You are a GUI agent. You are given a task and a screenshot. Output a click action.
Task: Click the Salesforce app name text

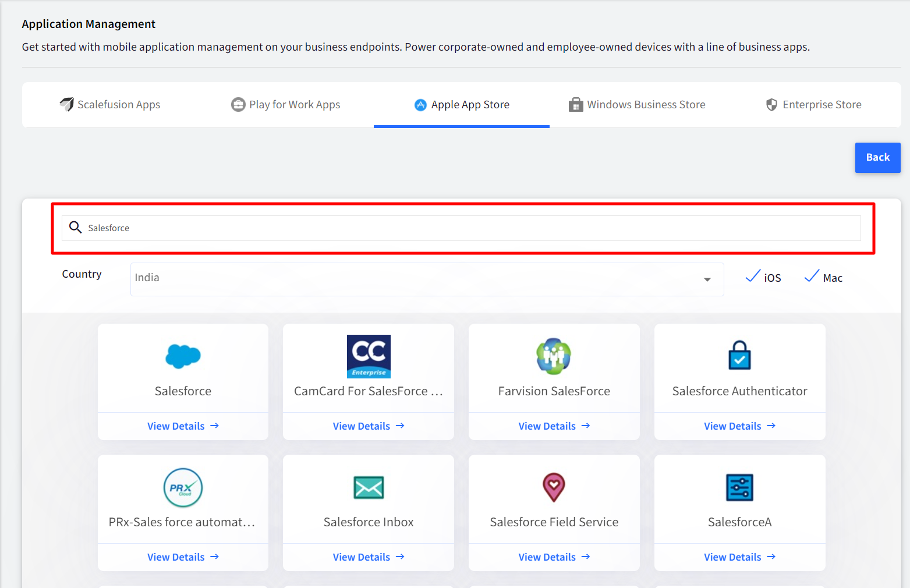pos(183,391)
